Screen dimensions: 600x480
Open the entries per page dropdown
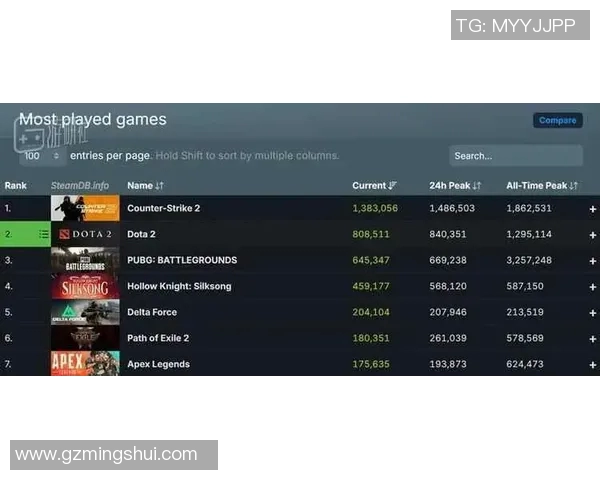(42, 156)
